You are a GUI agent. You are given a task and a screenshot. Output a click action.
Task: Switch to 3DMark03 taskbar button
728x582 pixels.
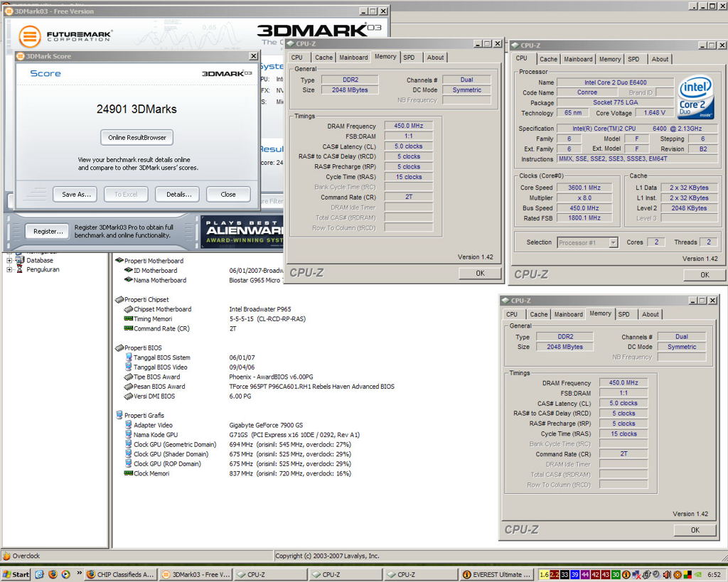196,575
